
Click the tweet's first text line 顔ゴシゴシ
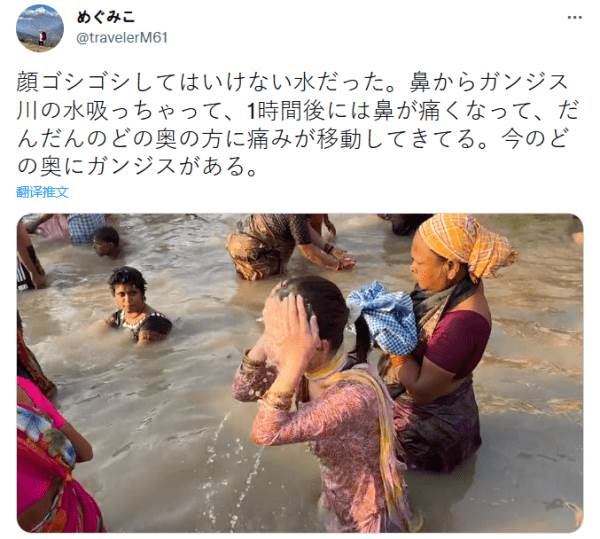pyautogui.click(x=292, y=82)
